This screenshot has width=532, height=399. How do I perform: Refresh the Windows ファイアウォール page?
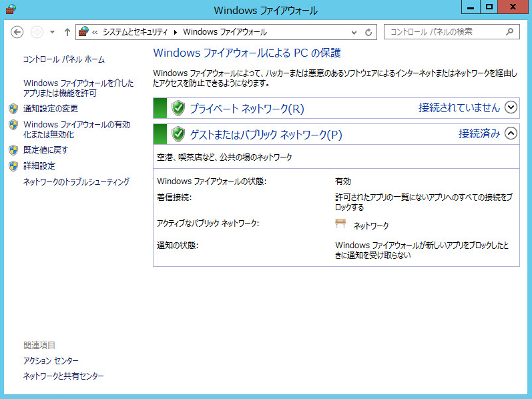[x=368, y=32]
